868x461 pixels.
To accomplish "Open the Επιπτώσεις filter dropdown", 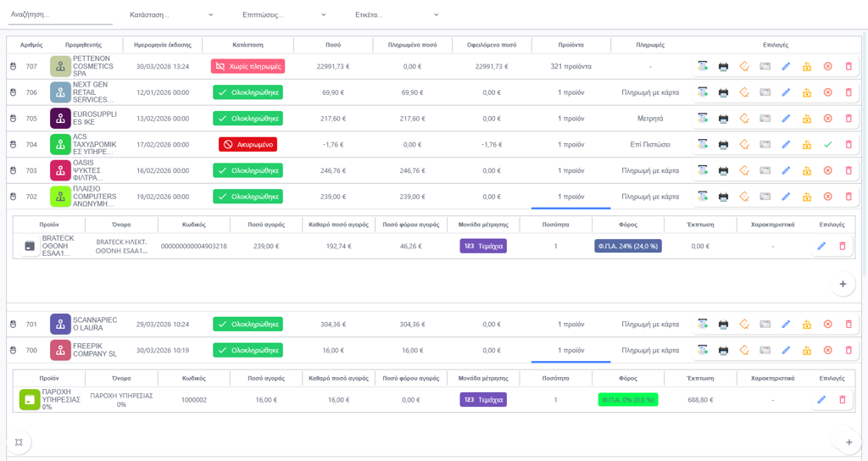I will [x=284, y=15].
